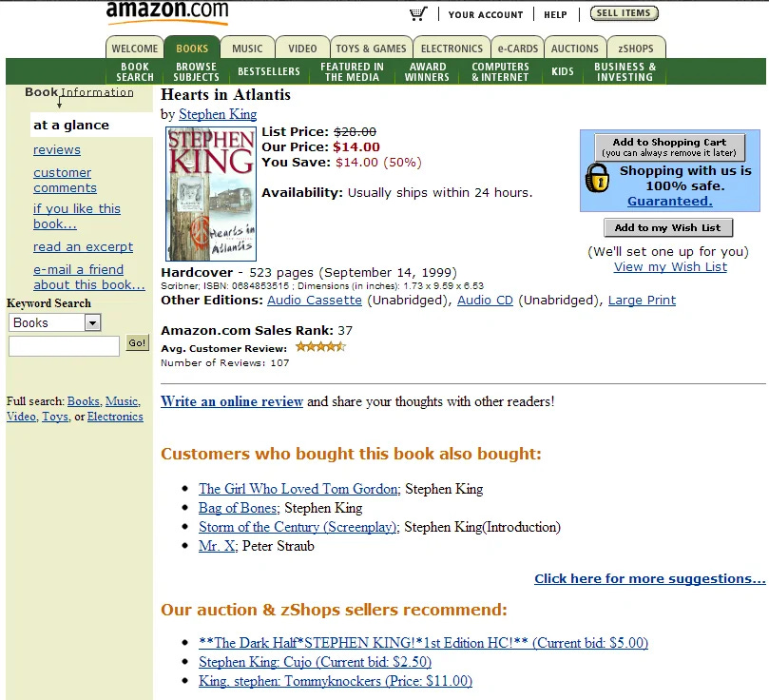769x700 pixels.
Task: Click Add to my Wish List button
Action: (x=668, y=227)
